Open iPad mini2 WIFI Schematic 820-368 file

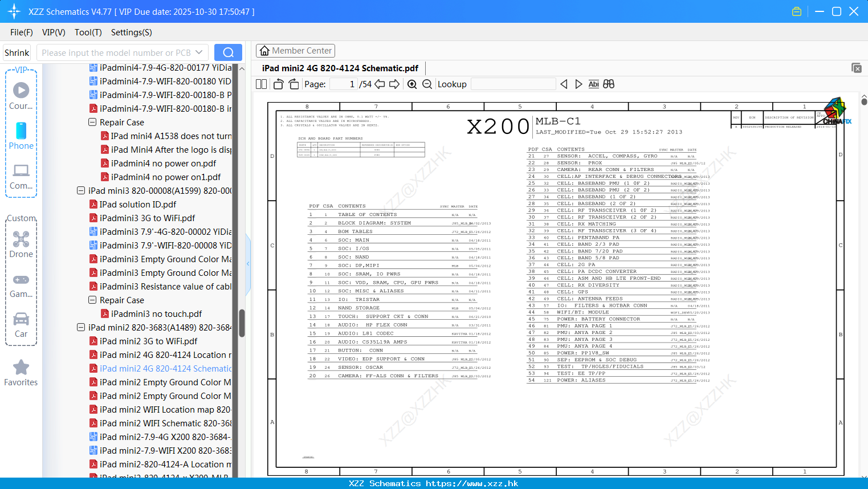(x=161, y=423)
